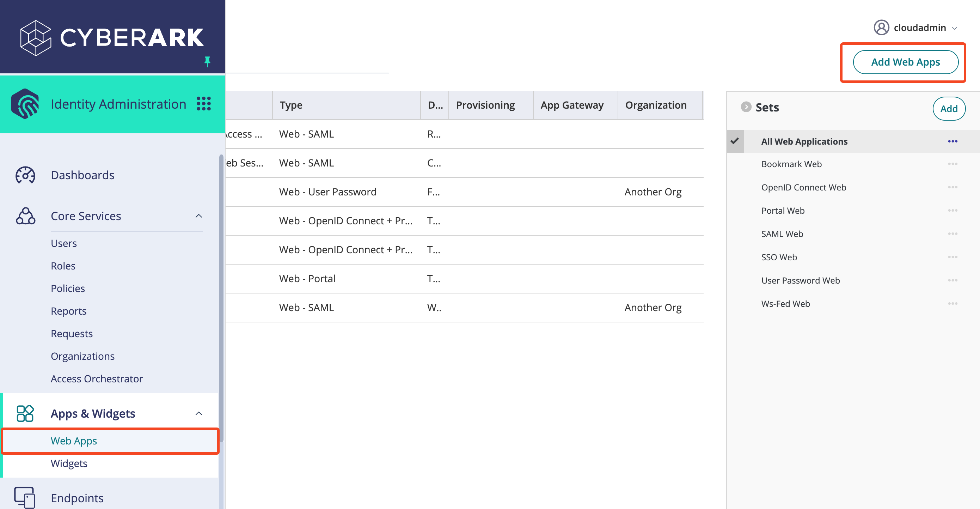Open the OpenID Connect Web ellipsis menu
This screenshot has height=509, width=980.
pos(952,187)
